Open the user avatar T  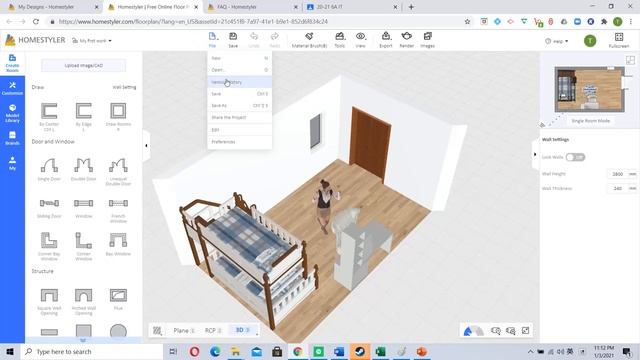pyautogui.click(x=590, y=40)
